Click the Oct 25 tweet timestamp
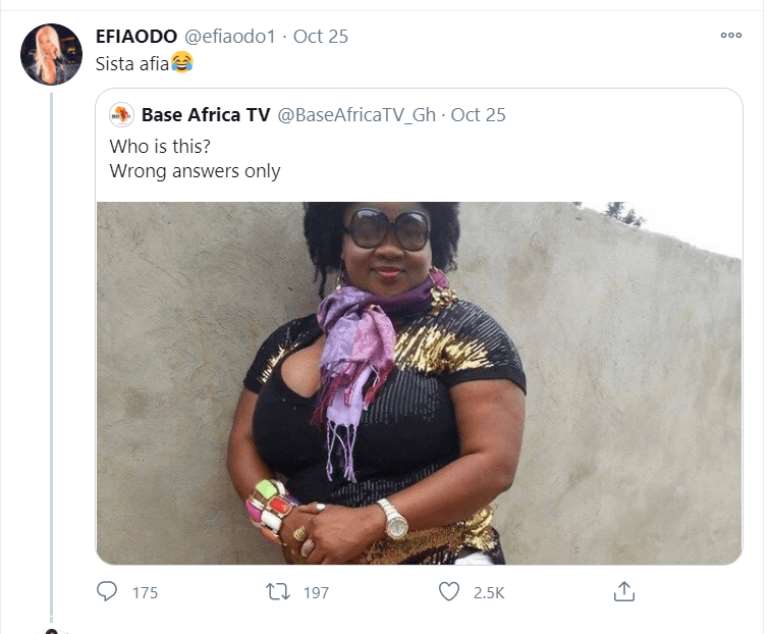Image resolution: width=770 pixels, height=634 pixels. (x=321, y=36)
